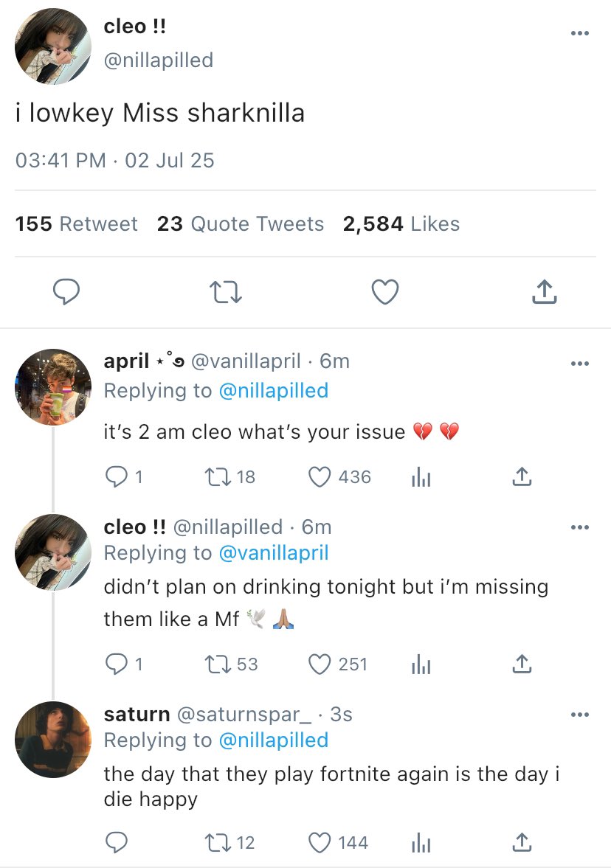Open the @vanillapril mention link

273,553
